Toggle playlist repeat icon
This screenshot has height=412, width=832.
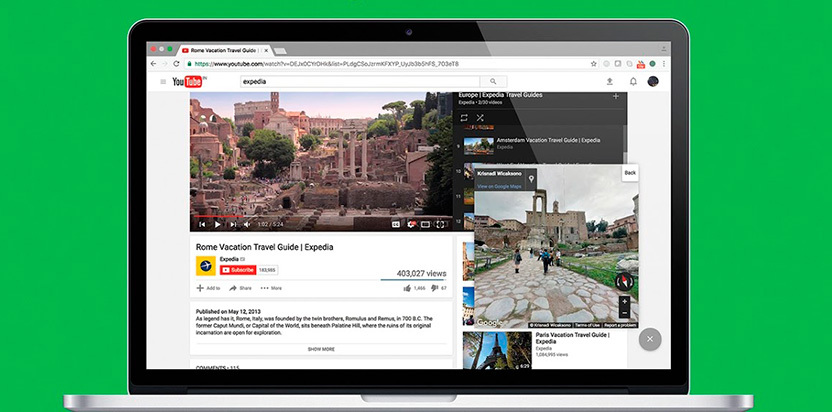464,117
